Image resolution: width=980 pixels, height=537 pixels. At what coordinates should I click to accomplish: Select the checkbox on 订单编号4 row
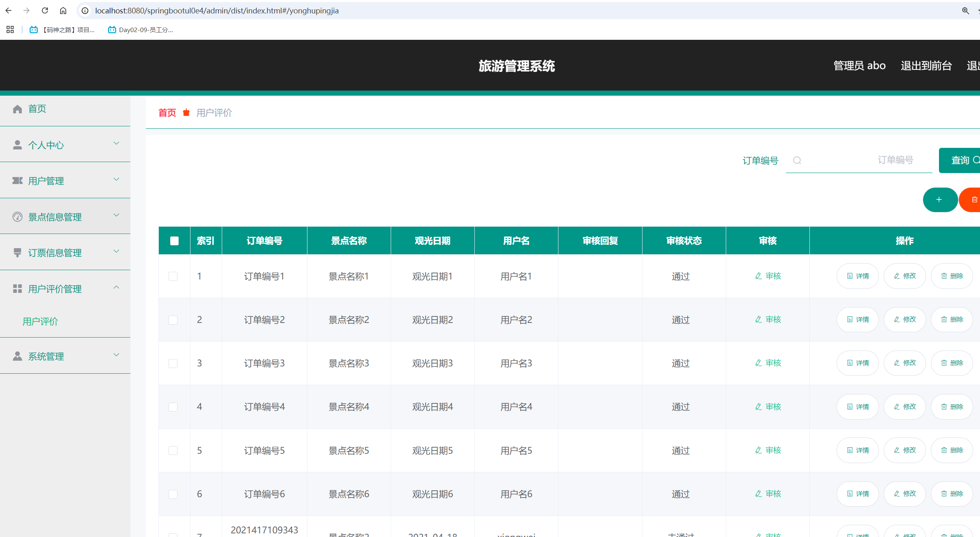click(x=174, y=407)
